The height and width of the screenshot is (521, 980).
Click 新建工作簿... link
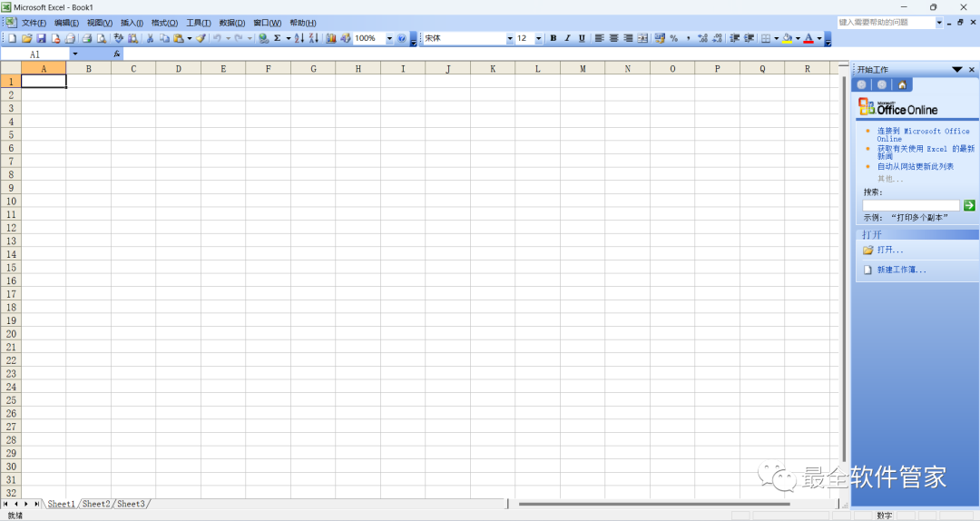click(901, 270)
